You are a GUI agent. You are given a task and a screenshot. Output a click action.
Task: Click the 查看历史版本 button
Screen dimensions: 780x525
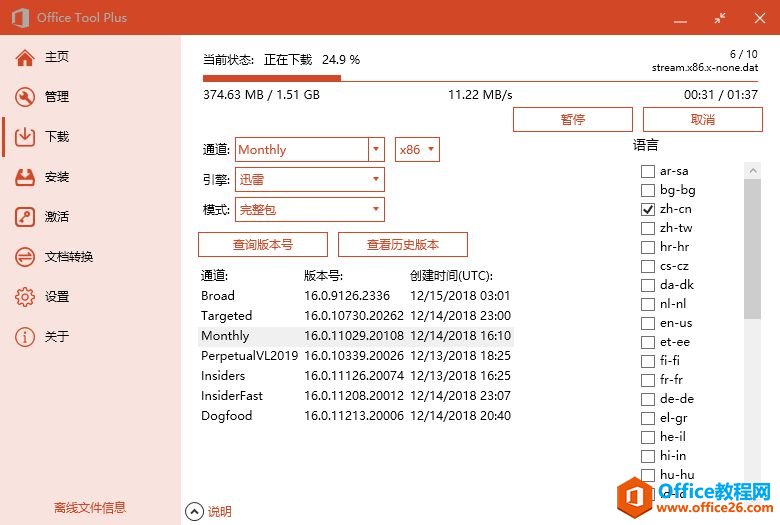click(x=403, y=244)
